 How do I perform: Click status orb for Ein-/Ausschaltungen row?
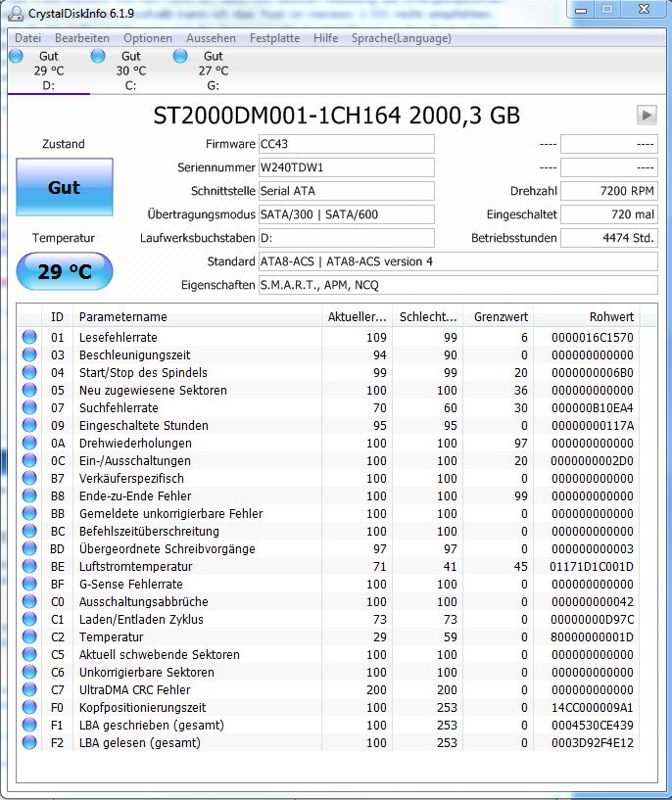click(x=29, y=460)
